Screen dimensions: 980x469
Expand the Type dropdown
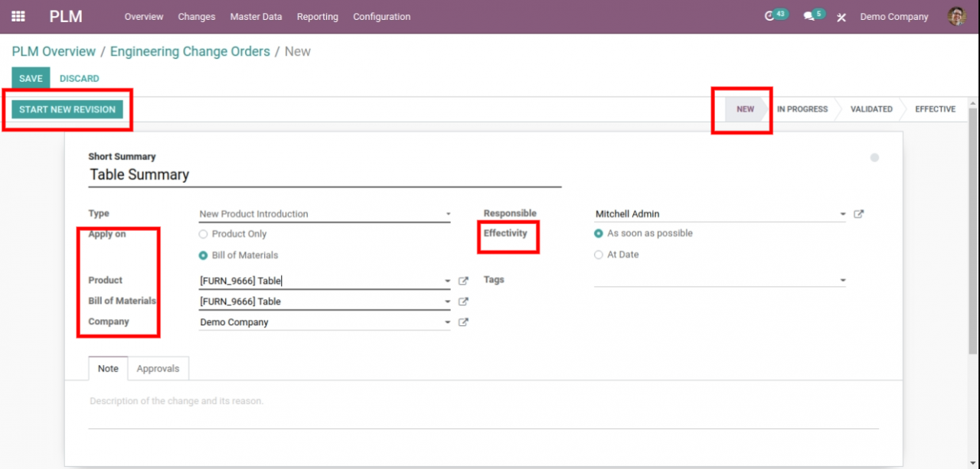(x=448, y=215)
